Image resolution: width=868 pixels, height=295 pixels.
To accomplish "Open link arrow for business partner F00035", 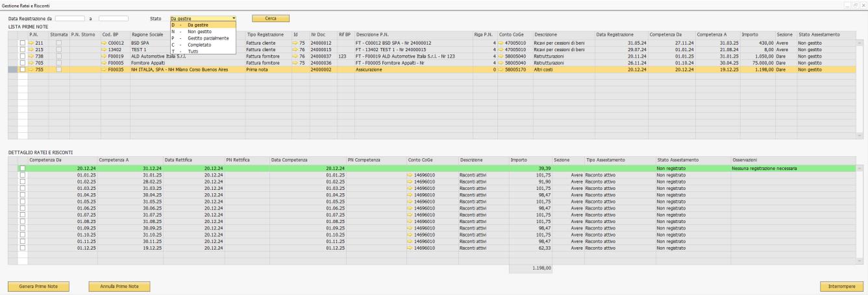I will [x=105, y=69].
